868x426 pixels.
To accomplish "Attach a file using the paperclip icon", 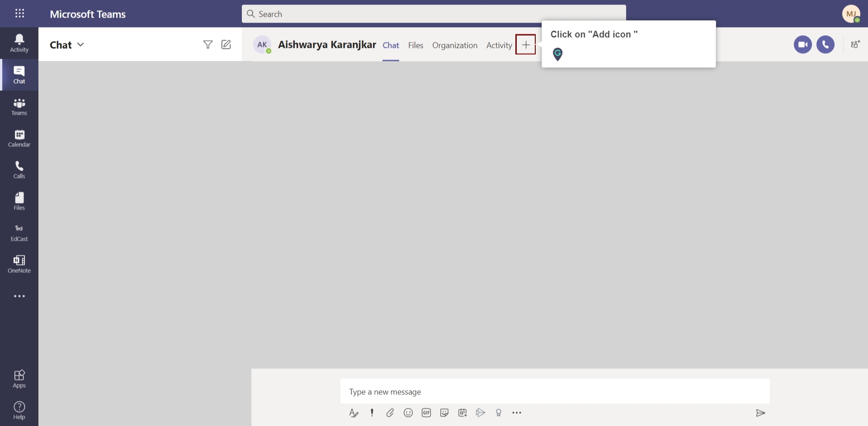I will coord(390,412).
